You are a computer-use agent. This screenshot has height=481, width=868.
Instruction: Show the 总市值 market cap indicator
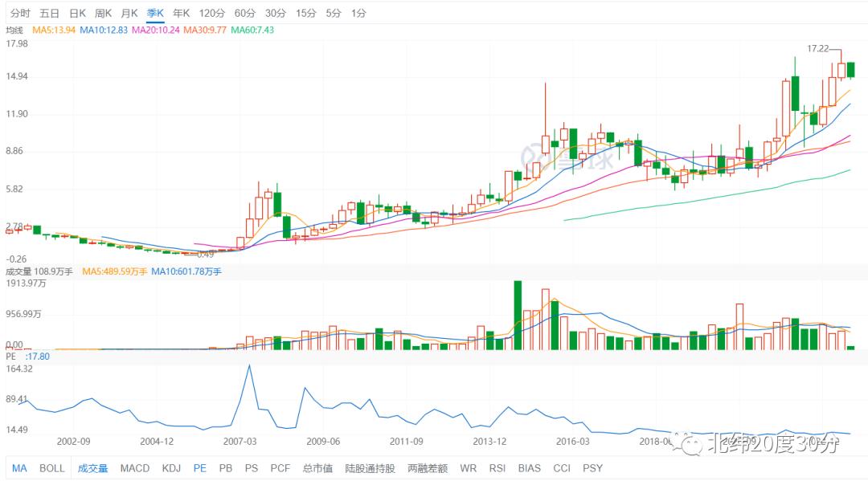point(317,468)
